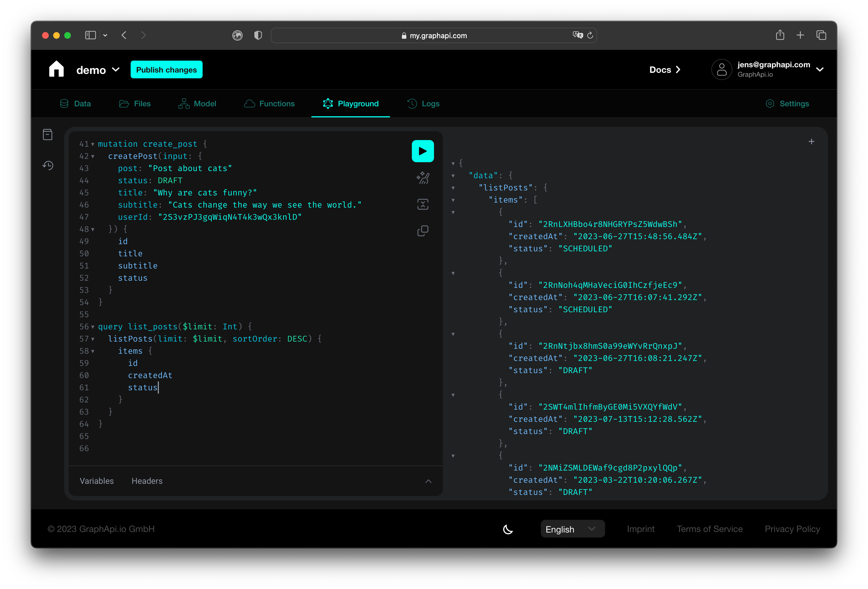
Task: Click the createdAt value "2023-07-13T15:12:28.562Z"
Action: tap(637, 419)
